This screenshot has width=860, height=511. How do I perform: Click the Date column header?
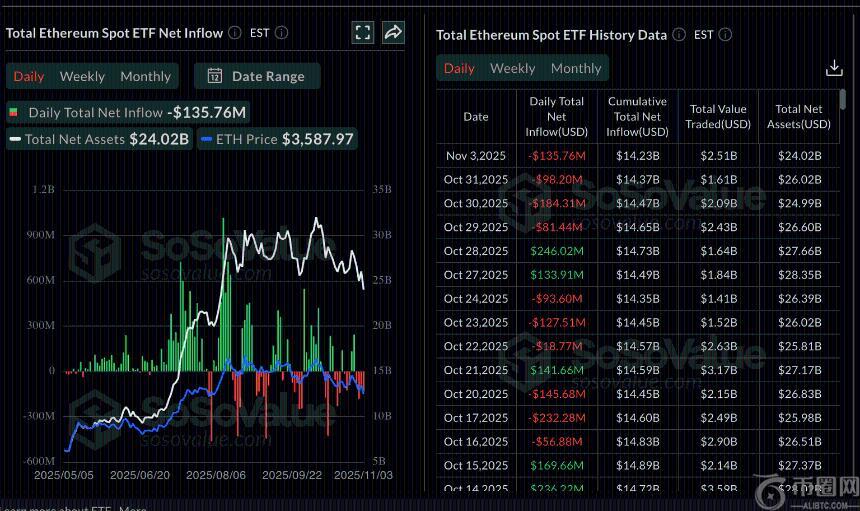[476, 116]
